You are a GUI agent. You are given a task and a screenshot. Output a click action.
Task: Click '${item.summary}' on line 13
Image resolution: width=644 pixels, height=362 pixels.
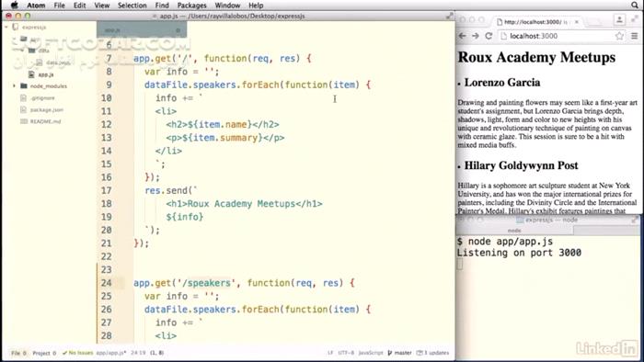pyautogui.click(x=223, y=138)
